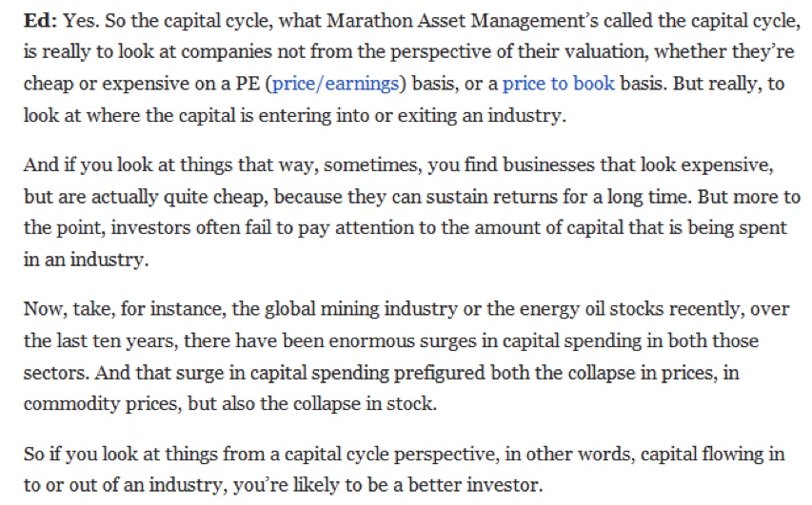This screenshot has height=505, width=812.
Task: Open the price/earnings link
Action: pyautogui.click(x=335, y=83)
